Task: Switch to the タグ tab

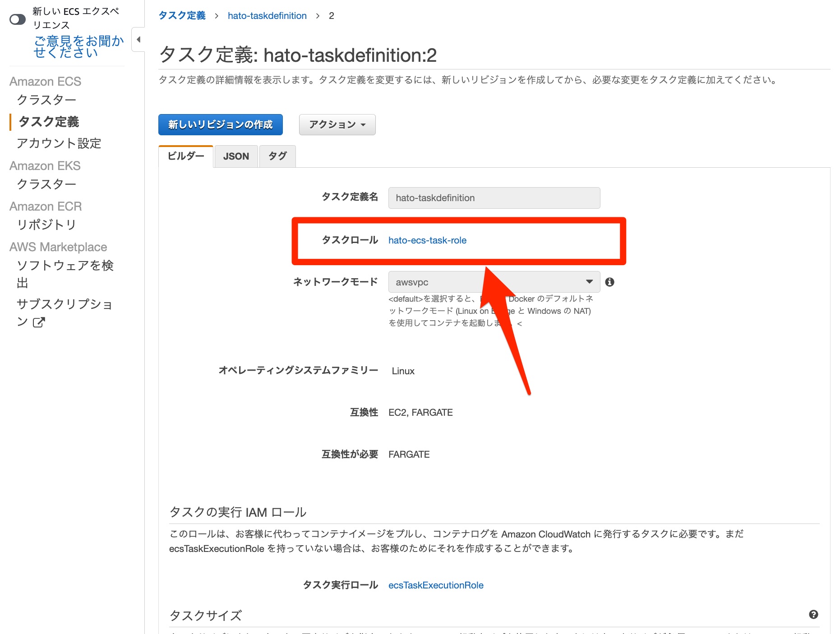Action: (x=277, y=156)
